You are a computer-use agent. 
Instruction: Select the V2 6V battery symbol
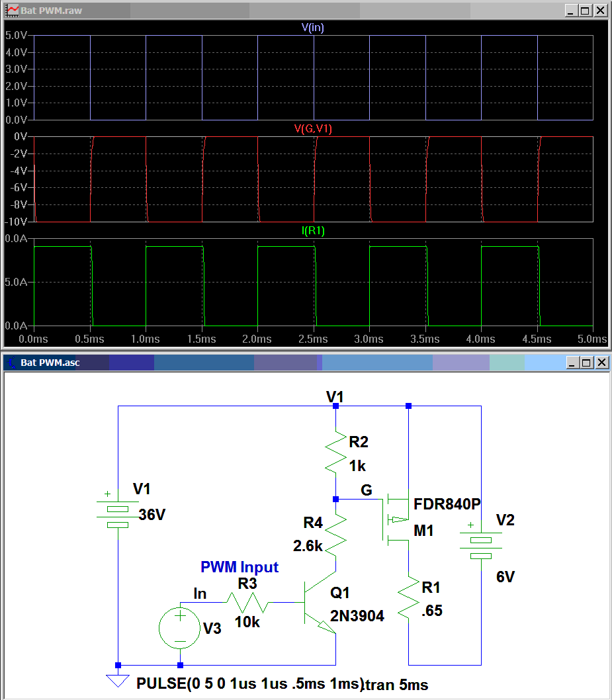[481, 546]
